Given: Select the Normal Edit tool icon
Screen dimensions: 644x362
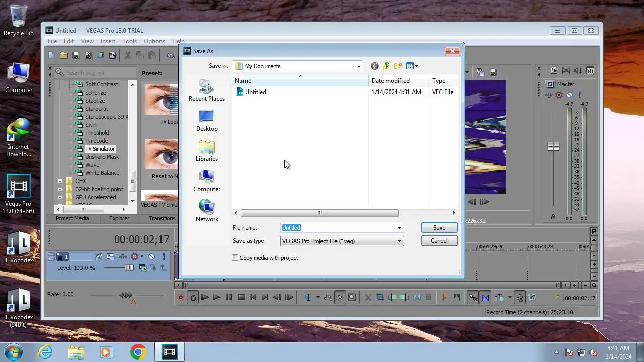Looking at the screenshot, I should pos(308,298).
